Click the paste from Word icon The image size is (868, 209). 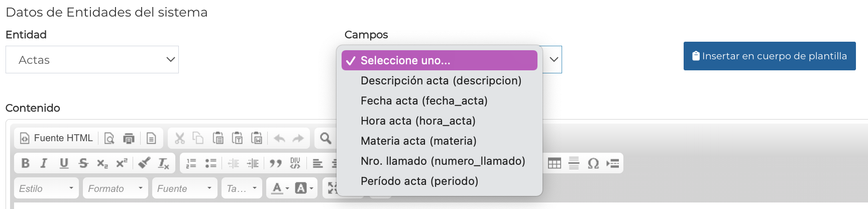(257, 138)
